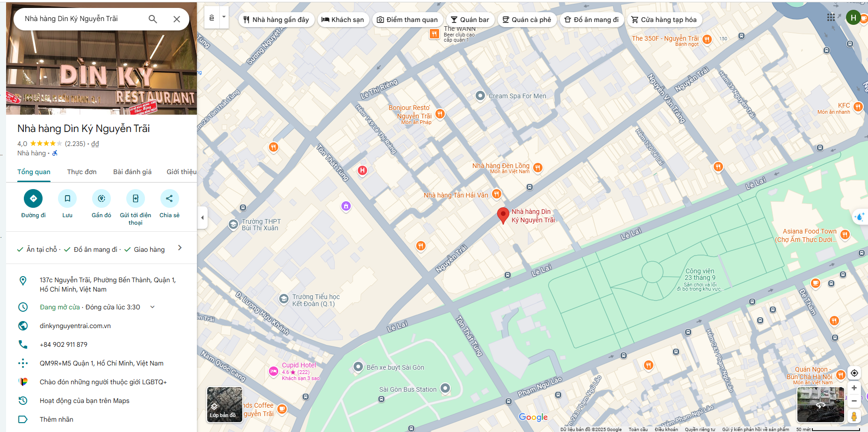Collapse the side panel arrow
This screenshot has height=432, width=868.
(x=202, y=217)
